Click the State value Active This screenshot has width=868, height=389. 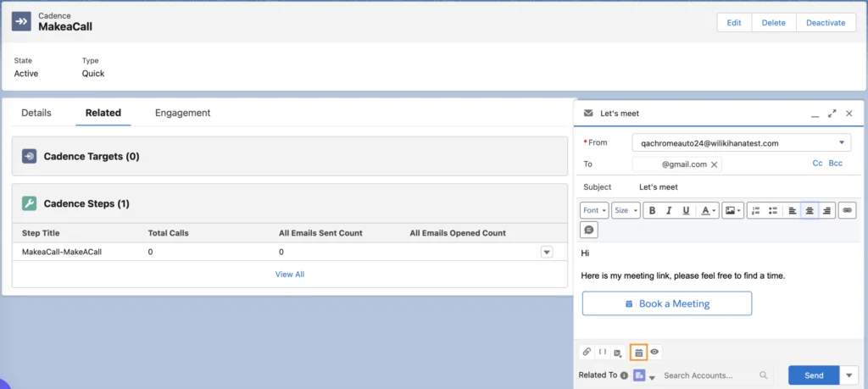tap(26, 73)
